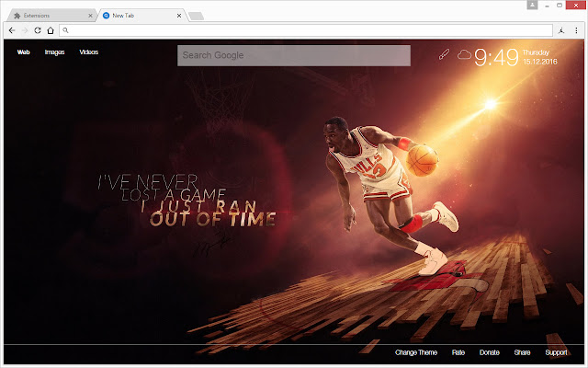Click the Support link

[556, 353]
